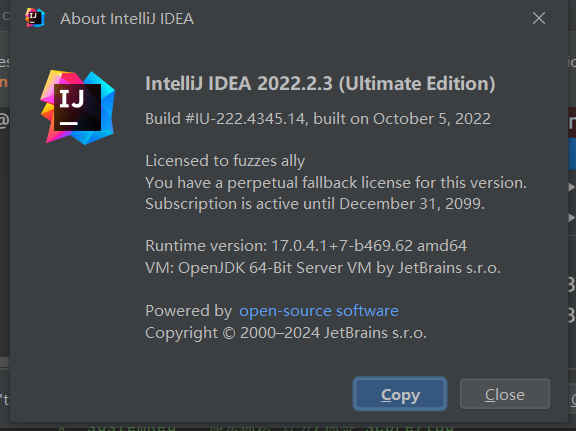
Task: Click the large IntelliJ IDEA logo
Action: tap(78, 107)
